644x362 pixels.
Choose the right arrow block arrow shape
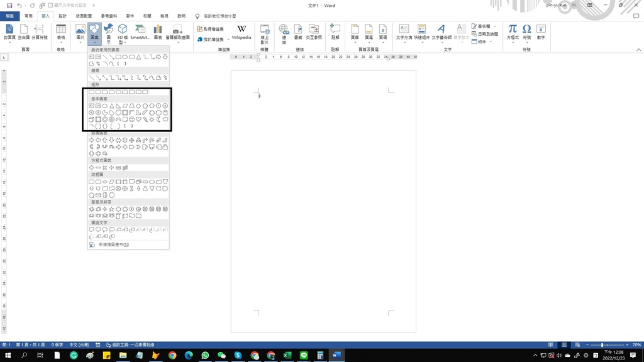point(92,140)
